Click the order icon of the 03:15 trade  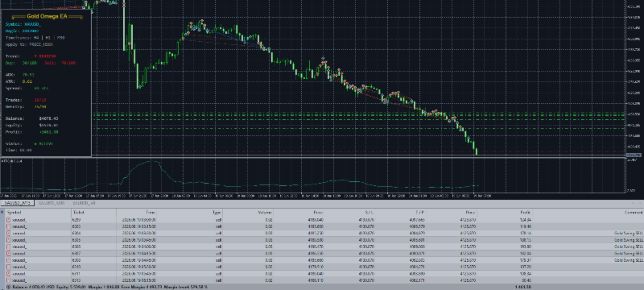[9, 226]
